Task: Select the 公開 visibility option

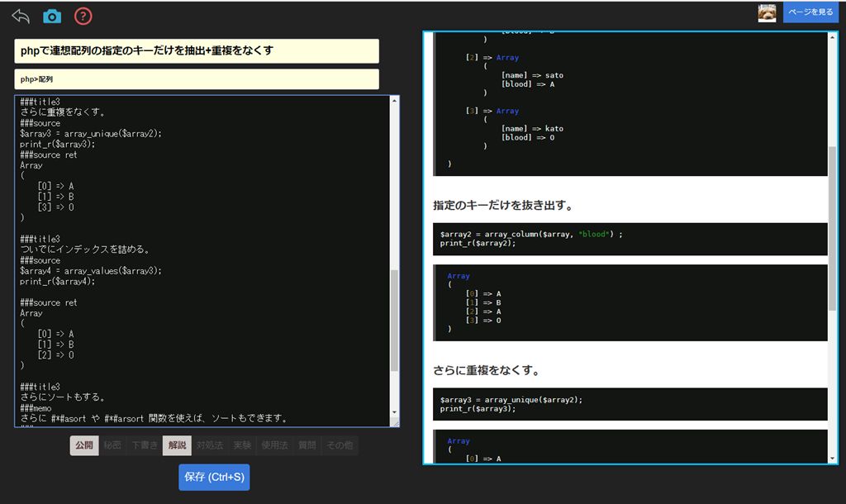Action: pos(84,445)
